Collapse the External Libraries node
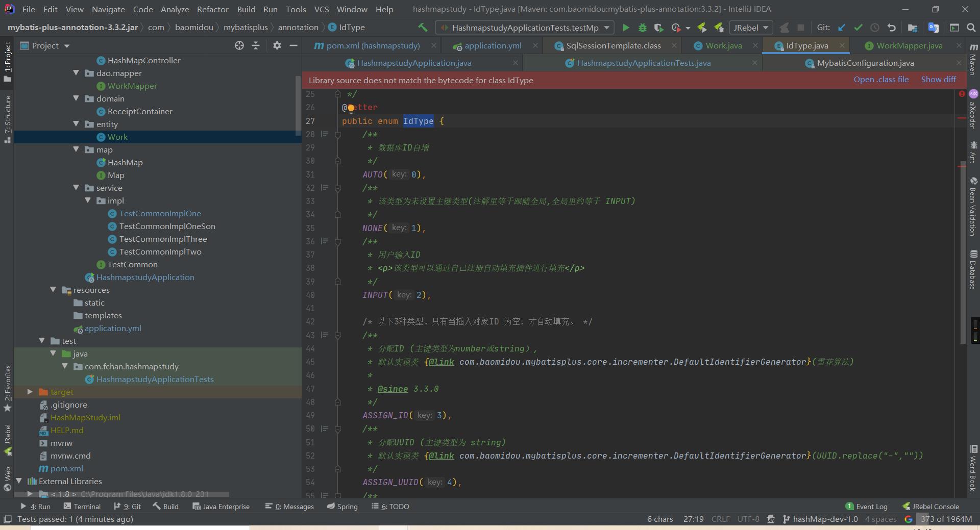Screen dimensions: 980x530 19,481
